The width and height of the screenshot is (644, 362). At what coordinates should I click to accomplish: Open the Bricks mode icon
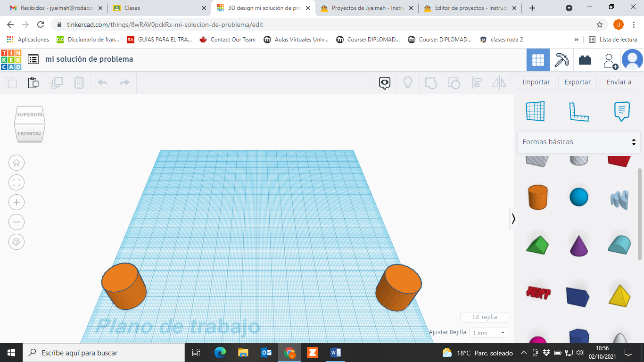pyautogui.click(x=585, y=60)
